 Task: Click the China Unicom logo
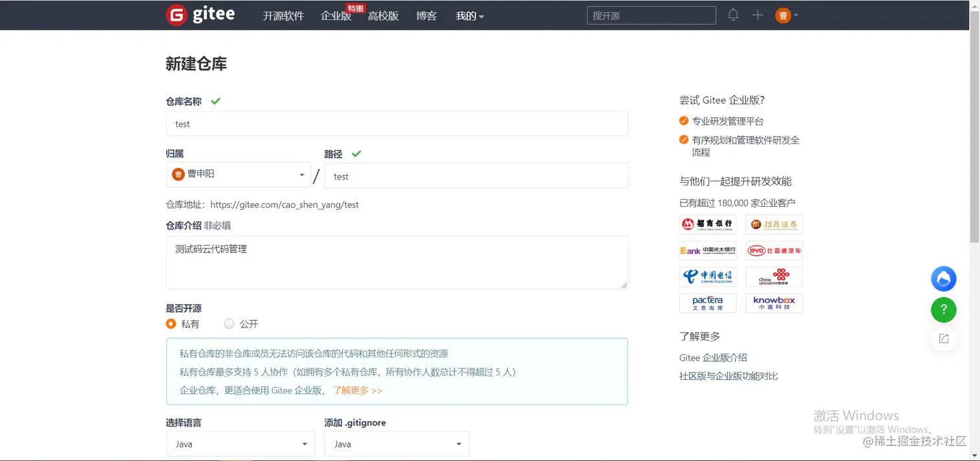(x=774, y=277)
